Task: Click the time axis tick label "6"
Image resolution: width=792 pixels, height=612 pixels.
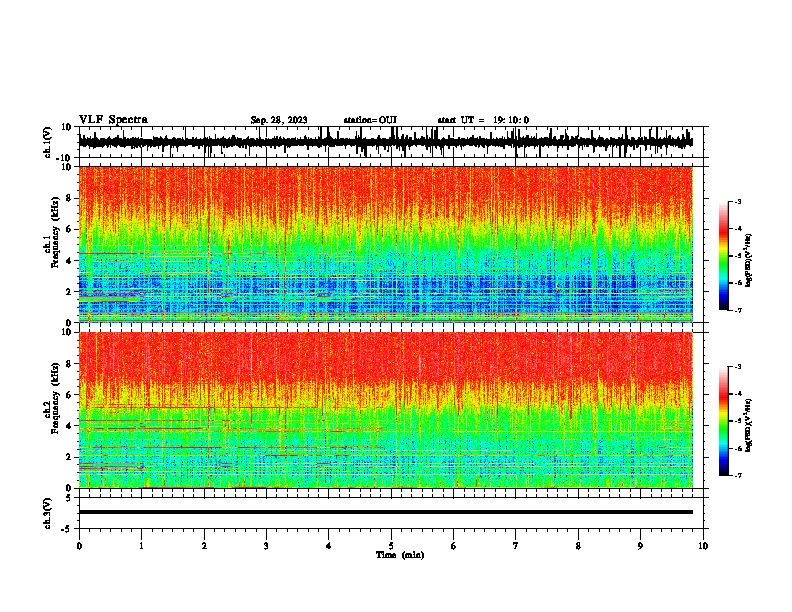Action: click(x=454, y=546)
